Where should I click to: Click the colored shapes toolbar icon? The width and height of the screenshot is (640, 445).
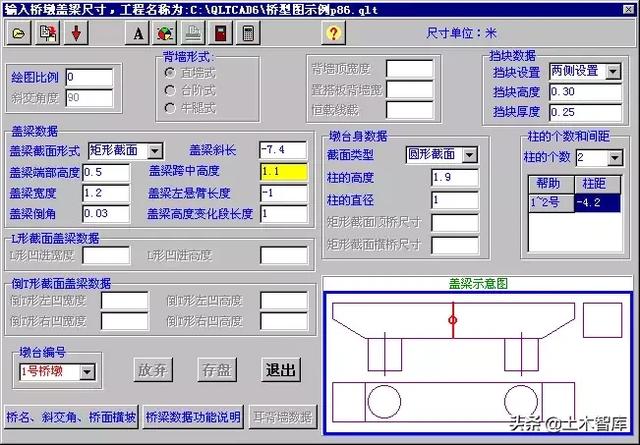tap(166, 32)
